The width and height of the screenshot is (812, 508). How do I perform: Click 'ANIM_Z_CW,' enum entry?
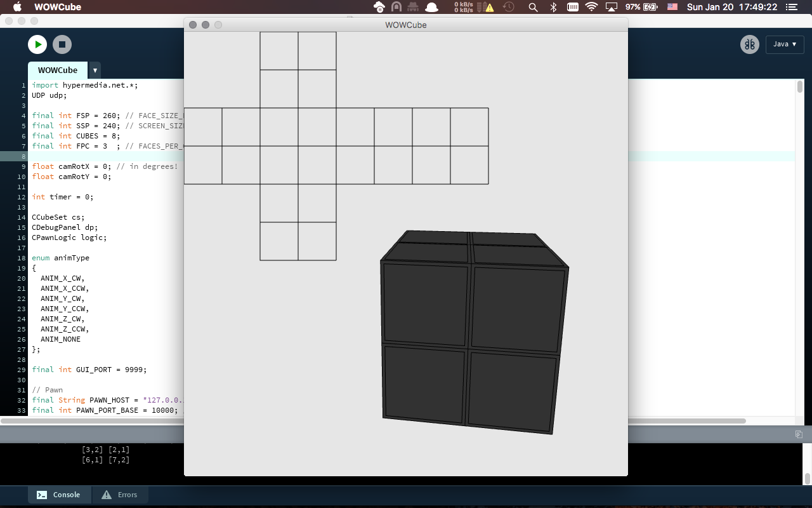[x=62, y=319]
